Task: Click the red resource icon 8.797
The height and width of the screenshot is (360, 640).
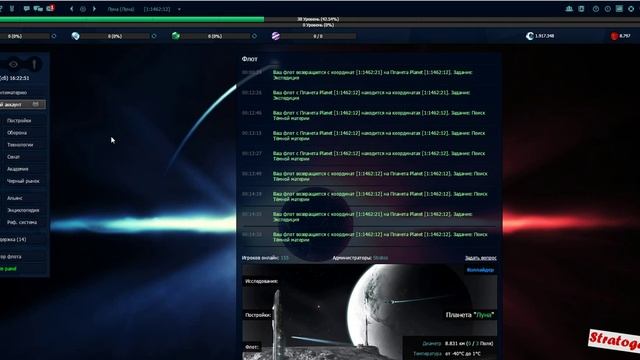Action: click(614, 36)
